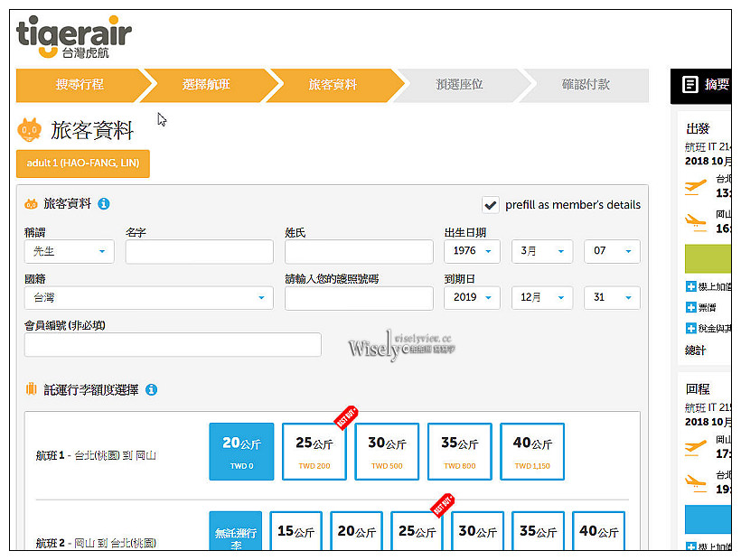Open the birth year dropdown showing 1976
This screenshot has width=741, height=560.
coord(472,251)
